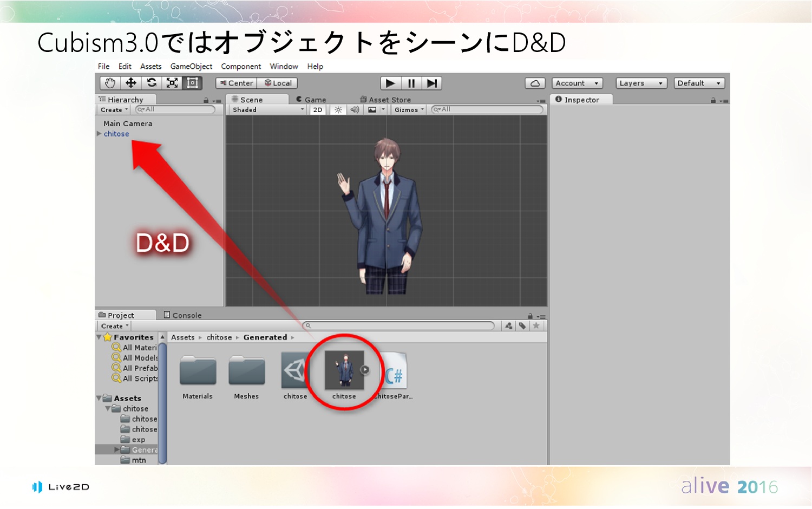Click search by label tag icon
The image size is (812, 509).
click(522, 326)
